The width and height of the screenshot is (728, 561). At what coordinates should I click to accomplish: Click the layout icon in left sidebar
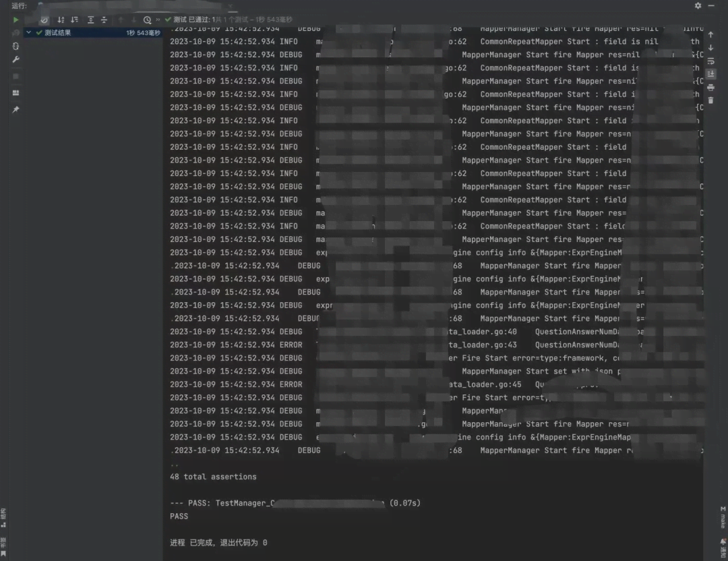tap(16, 92)
